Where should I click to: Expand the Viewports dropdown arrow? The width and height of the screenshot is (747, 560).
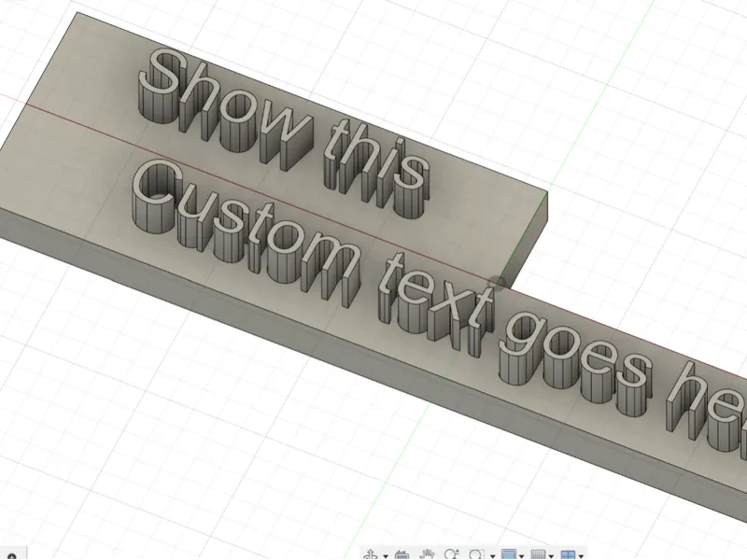[581, 556]
